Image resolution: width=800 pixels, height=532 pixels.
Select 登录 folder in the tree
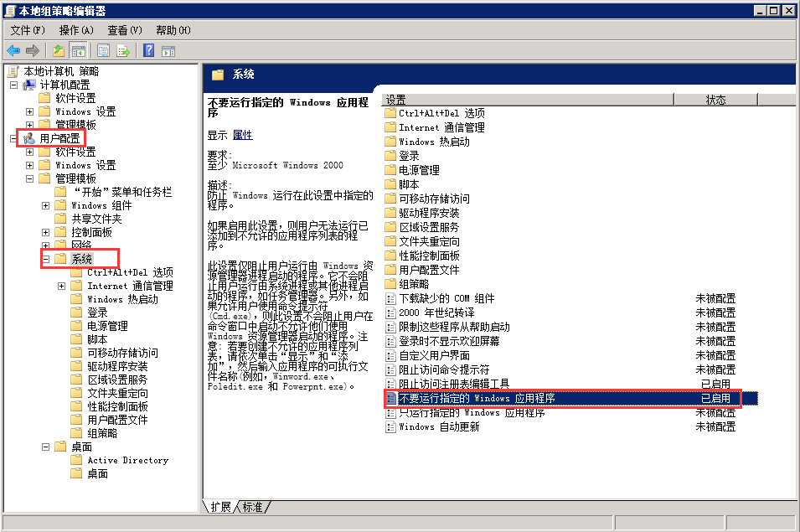tap(97, 312)
